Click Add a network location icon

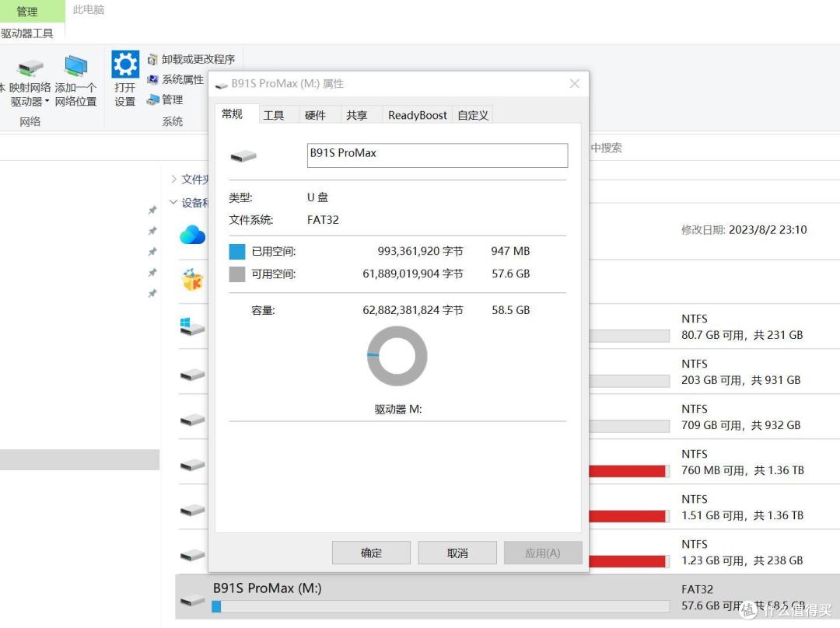(75, 66)
